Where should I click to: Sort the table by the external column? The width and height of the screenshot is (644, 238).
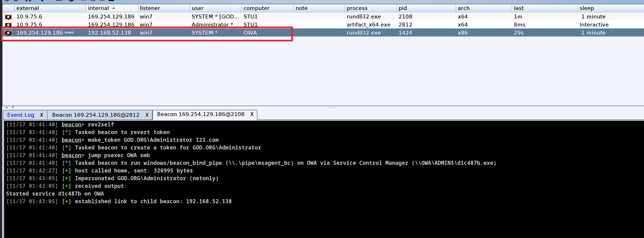coord(50,8)
